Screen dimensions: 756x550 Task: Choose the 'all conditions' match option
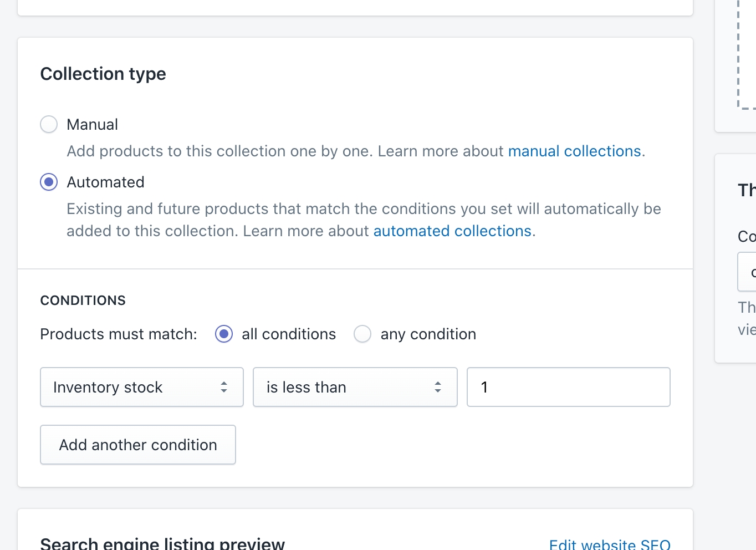pos(224,334)
